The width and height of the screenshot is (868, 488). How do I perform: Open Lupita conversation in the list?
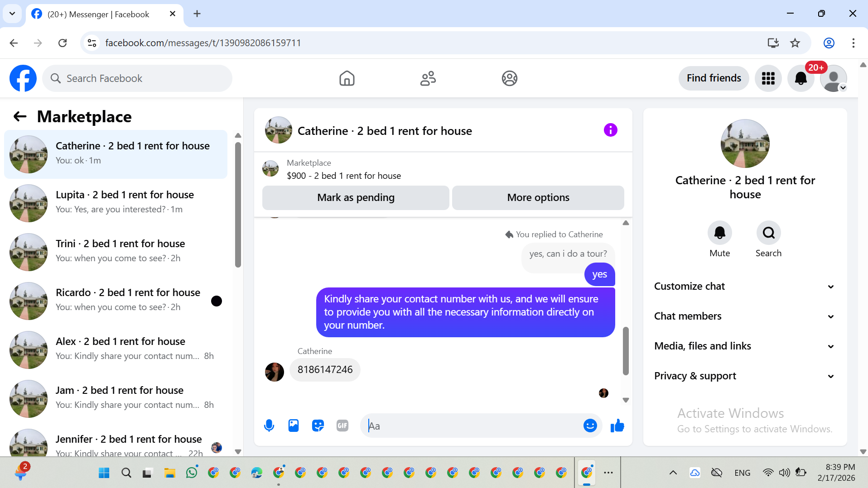(116, 203)
